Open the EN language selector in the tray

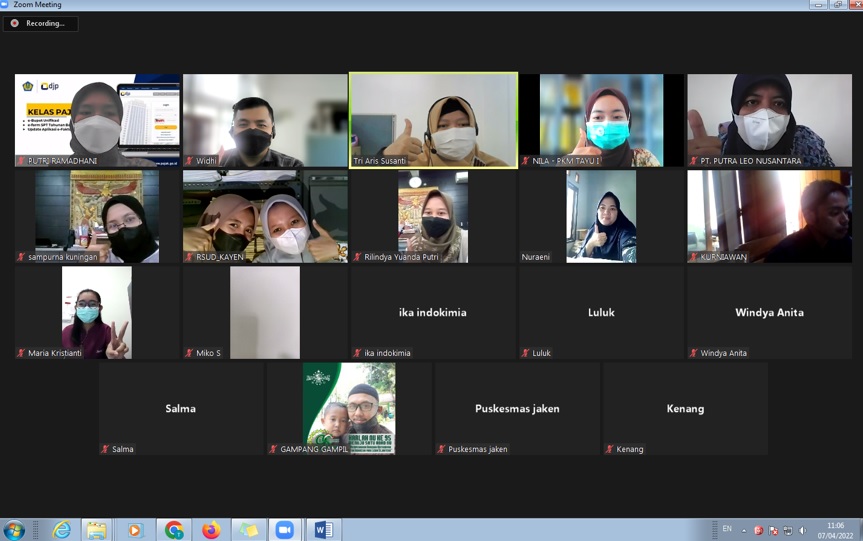coord(727,529)
